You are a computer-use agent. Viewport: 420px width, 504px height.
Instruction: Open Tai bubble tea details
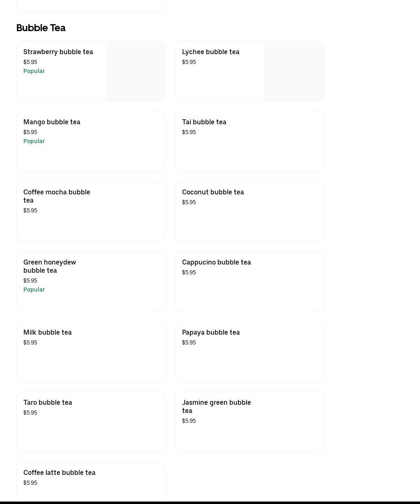coord(204,122)
